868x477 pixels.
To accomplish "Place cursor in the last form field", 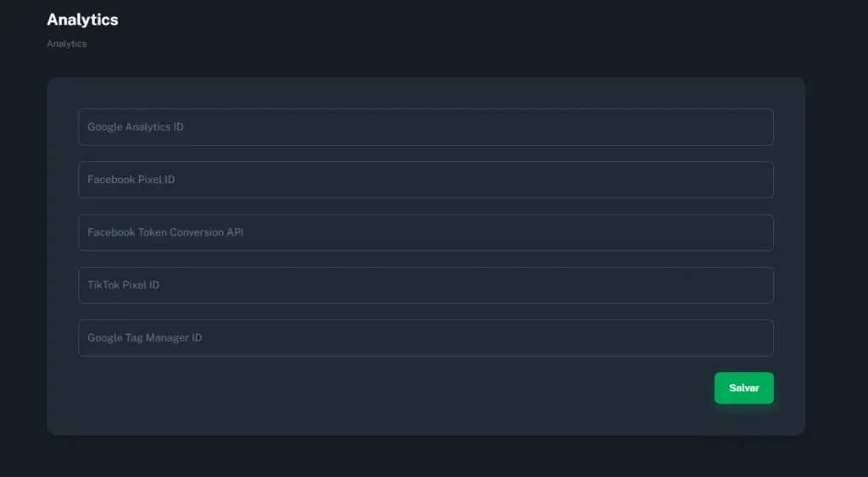I will tap(426, 337).
